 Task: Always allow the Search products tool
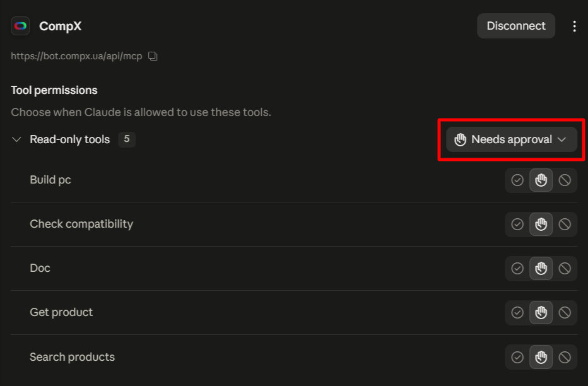pos(517,357)
